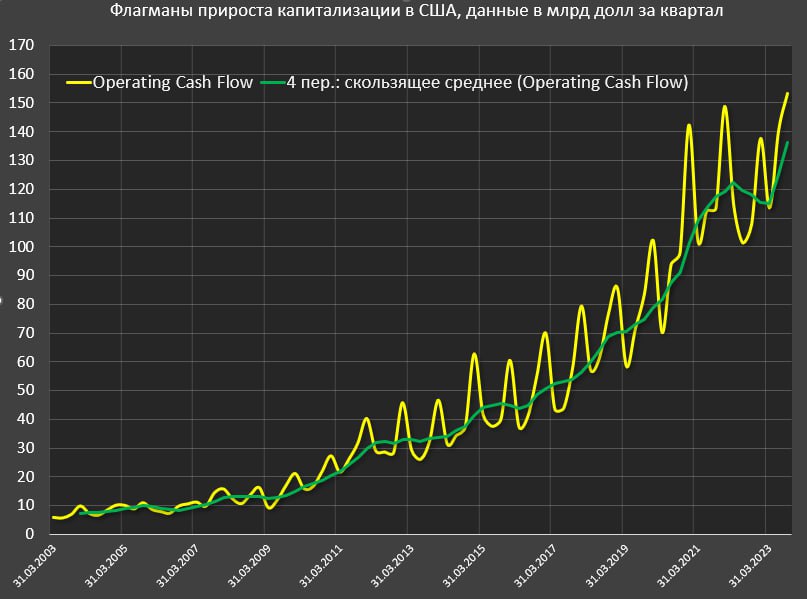Click the 170 value on vertical axis
807x599 pixels.
(x=21, y=46)
